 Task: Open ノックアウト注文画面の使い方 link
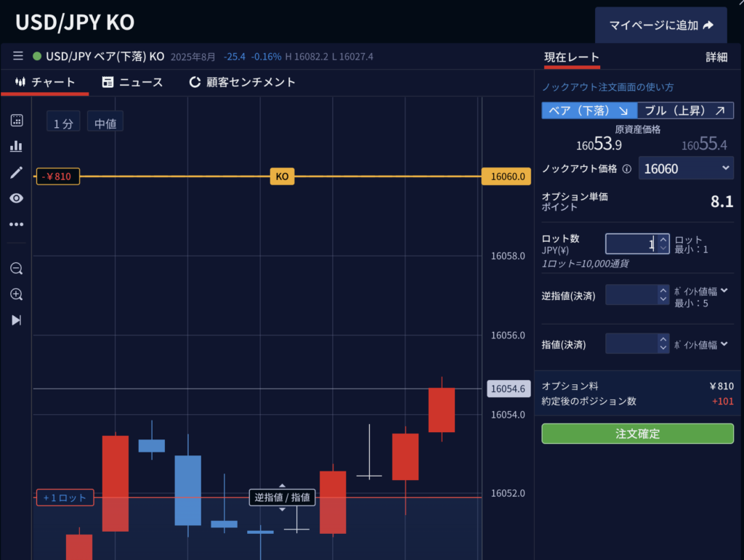point(607,87)
